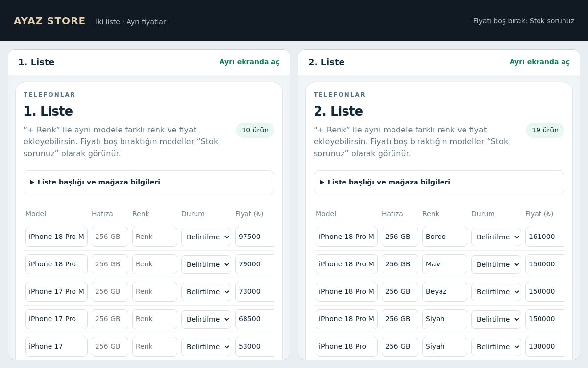The height and width of the screenshot is (368, 588).
Task: Click Renk field containing Bordo
Action: [445, 237]
